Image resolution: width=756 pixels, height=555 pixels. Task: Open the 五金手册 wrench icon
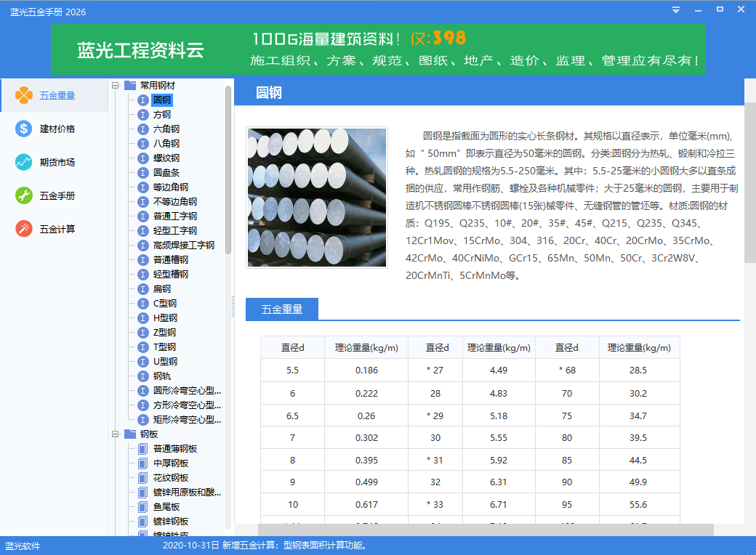click(24, 195)
